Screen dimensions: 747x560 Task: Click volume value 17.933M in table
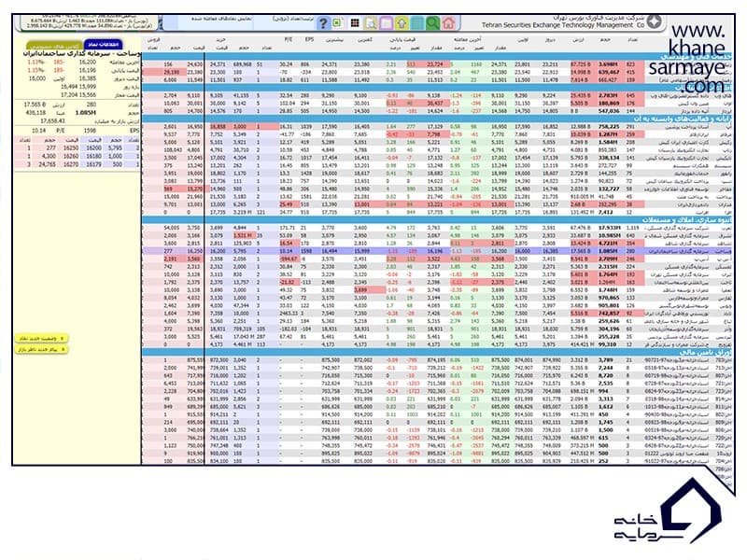click(x=609, y=228)
